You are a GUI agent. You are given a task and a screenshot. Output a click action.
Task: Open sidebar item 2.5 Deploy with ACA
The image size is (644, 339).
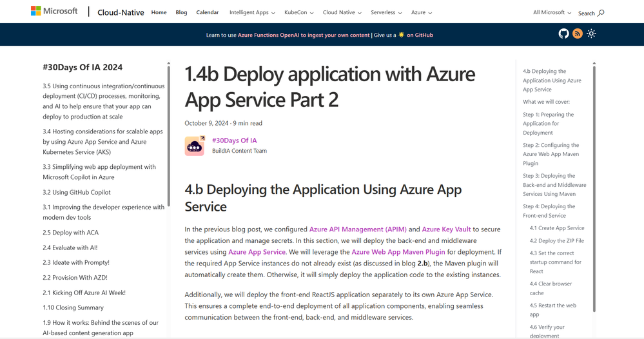tap(71, 232)
